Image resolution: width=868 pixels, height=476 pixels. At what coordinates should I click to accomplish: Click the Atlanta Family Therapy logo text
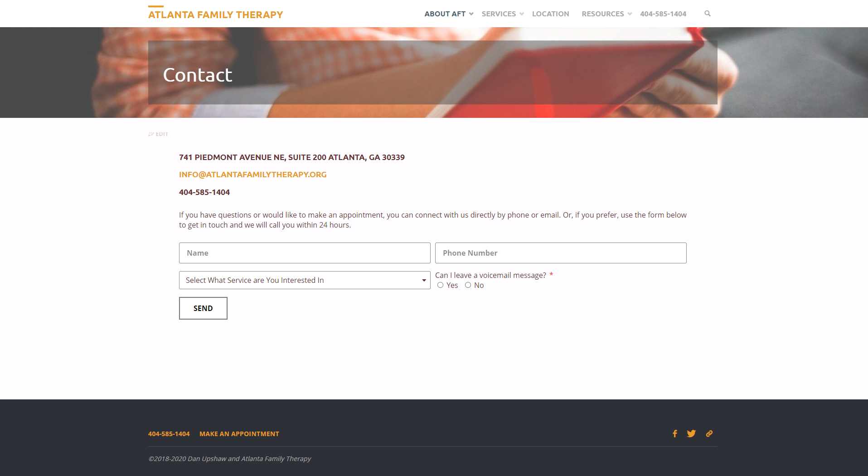point(215,14)
